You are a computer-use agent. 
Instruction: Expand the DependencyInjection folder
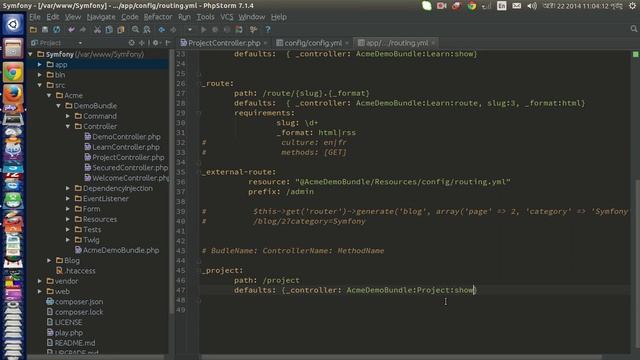68,188
